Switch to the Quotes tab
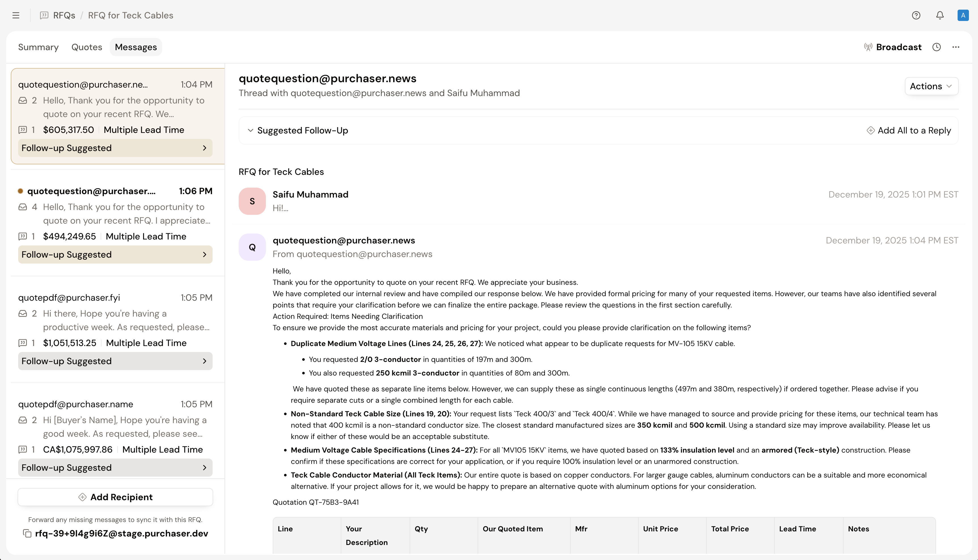Screen dimensions: 978x560 [86, 47]
